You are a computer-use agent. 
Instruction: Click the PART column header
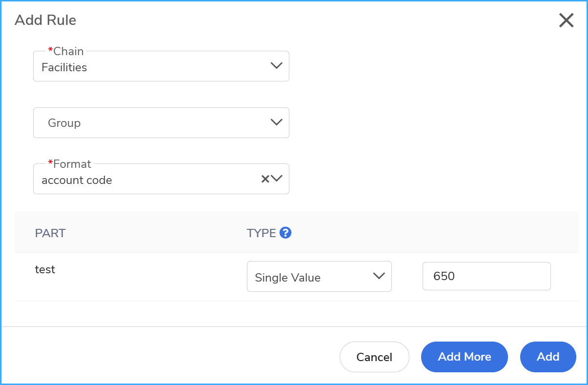[x=50, y=233]
